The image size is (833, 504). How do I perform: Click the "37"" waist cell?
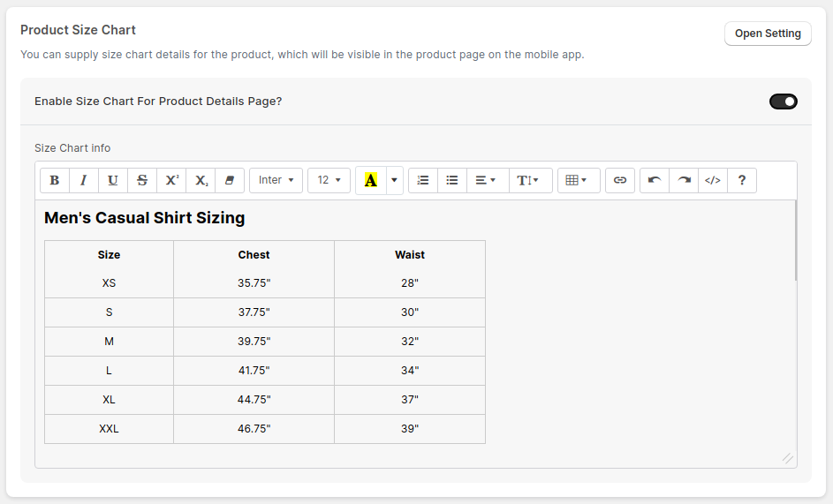[410, 400]
